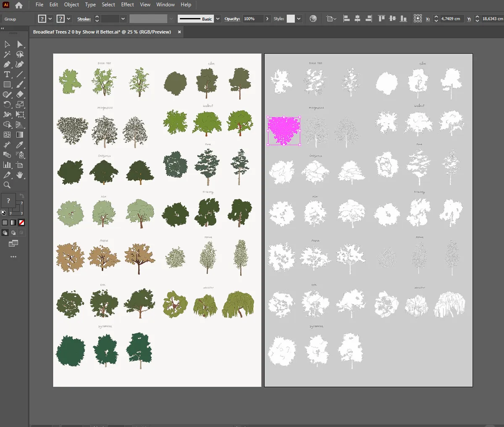Screen dimensions: 504x427
Task: Click the Opacity label link
Action: 232,19
